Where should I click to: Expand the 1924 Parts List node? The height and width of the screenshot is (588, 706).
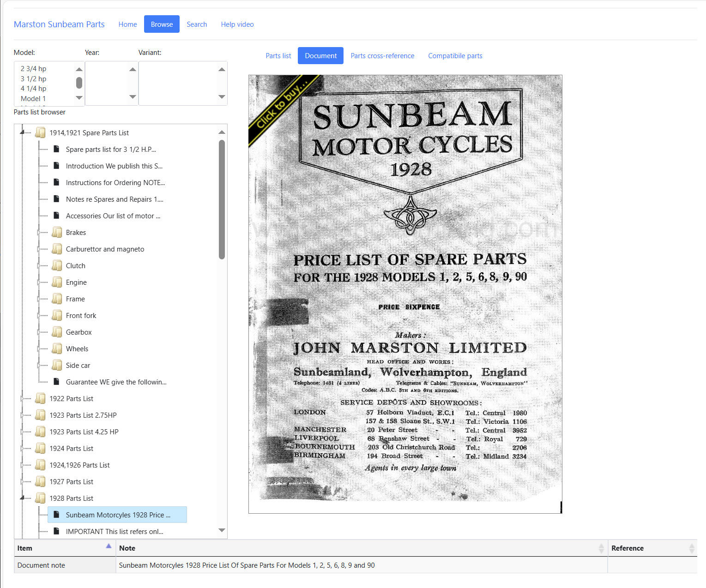coord(22,449)
